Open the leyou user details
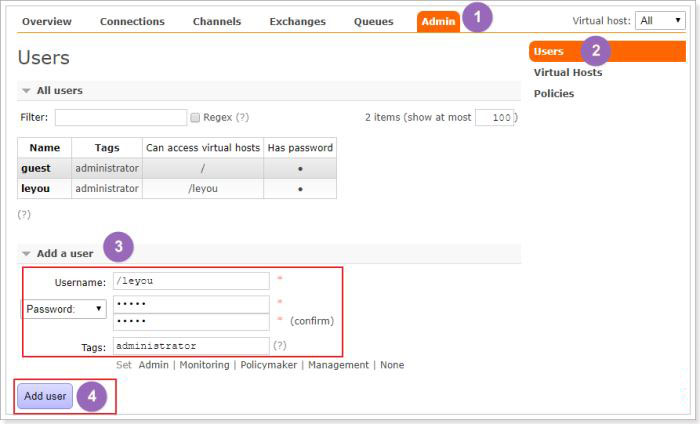Screen dimensions: 700x424 tap(35, 188)
